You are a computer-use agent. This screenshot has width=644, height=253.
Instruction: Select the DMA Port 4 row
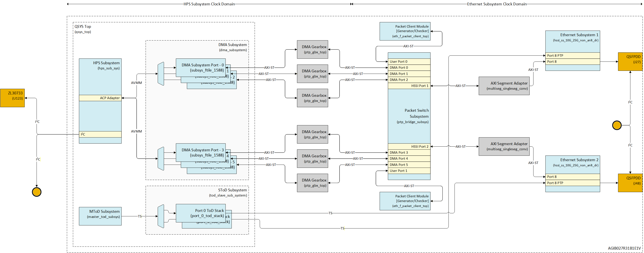(409, 158)
